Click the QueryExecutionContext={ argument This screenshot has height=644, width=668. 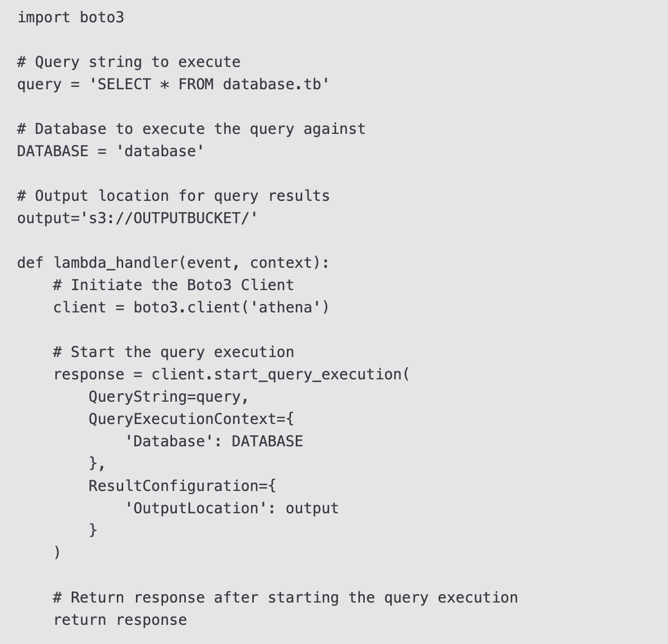coord(191,419)
